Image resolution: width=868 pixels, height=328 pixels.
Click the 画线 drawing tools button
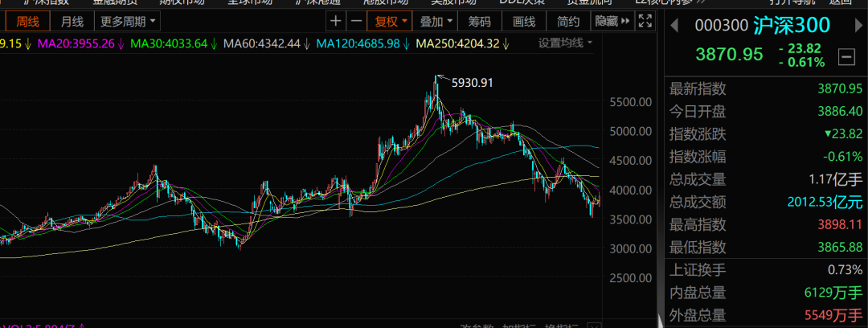coord(524,23)
